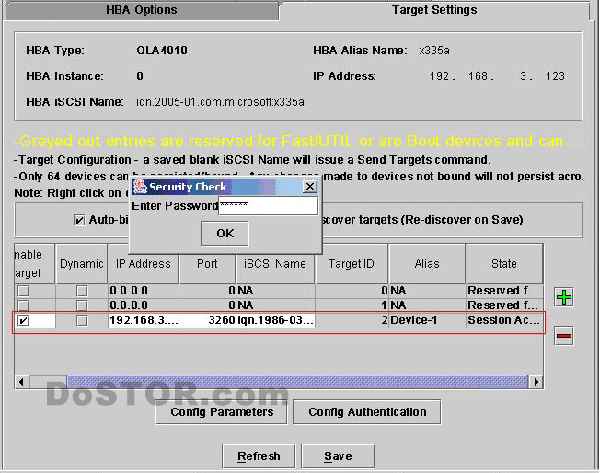
Task: Toggle the Auto-bind checkbox
Action: tap(80, 220)
